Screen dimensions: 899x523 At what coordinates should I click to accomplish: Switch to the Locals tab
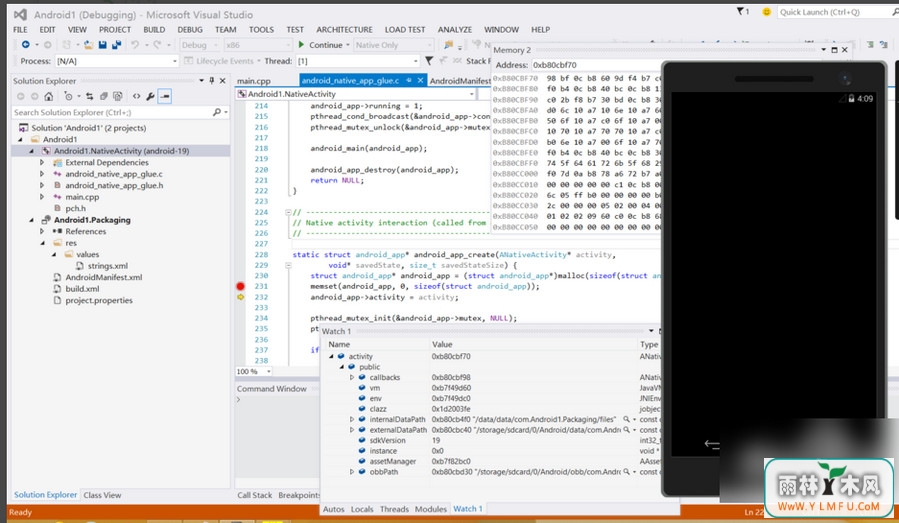[x=362, y=509]
